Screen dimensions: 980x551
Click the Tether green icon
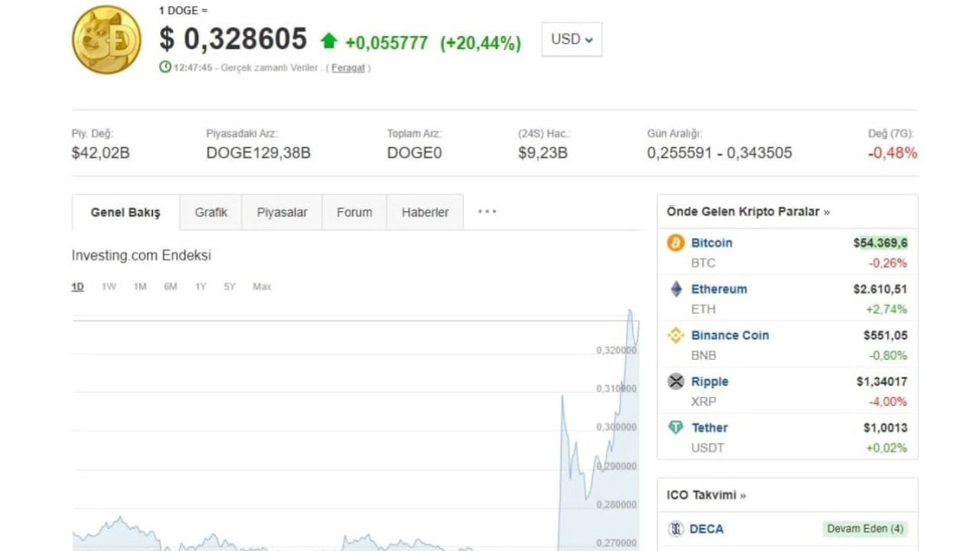coord(675,428)
